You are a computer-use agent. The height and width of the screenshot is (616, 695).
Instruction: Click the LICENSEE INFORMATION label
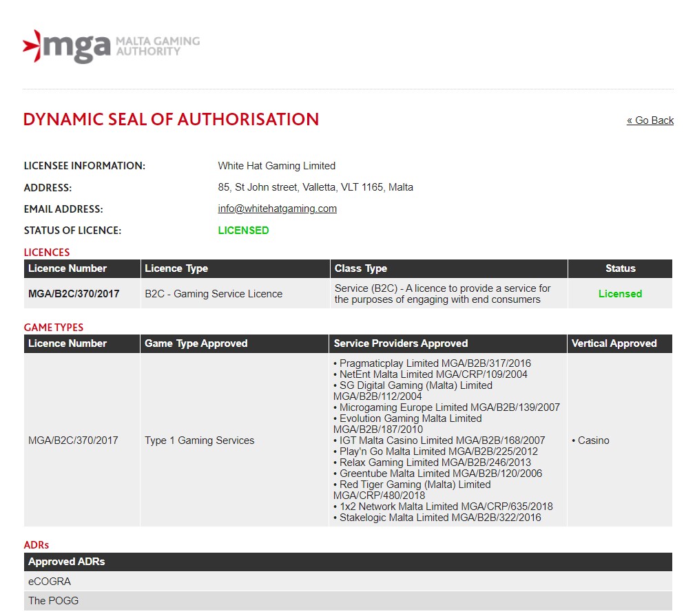(84, 166)
